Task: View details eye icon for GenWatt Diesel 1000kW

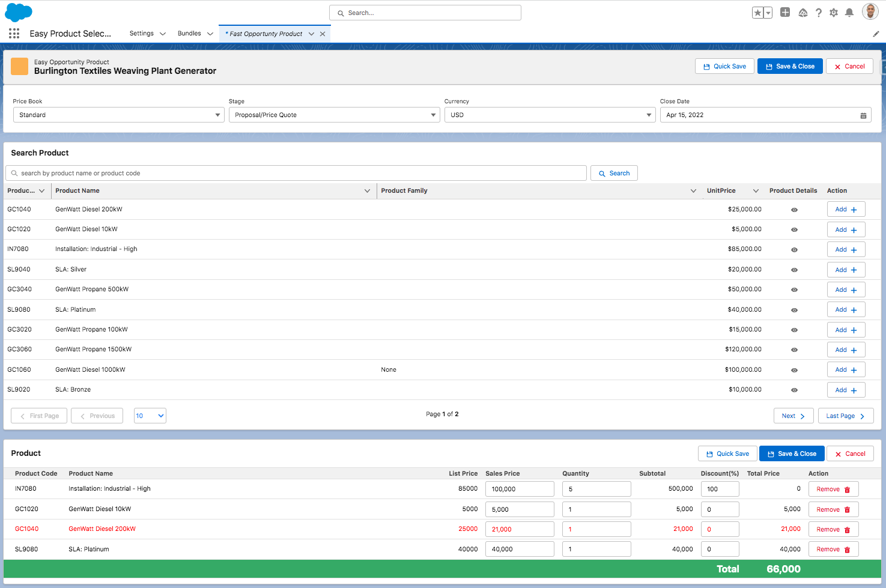Action: coord(794,370)
